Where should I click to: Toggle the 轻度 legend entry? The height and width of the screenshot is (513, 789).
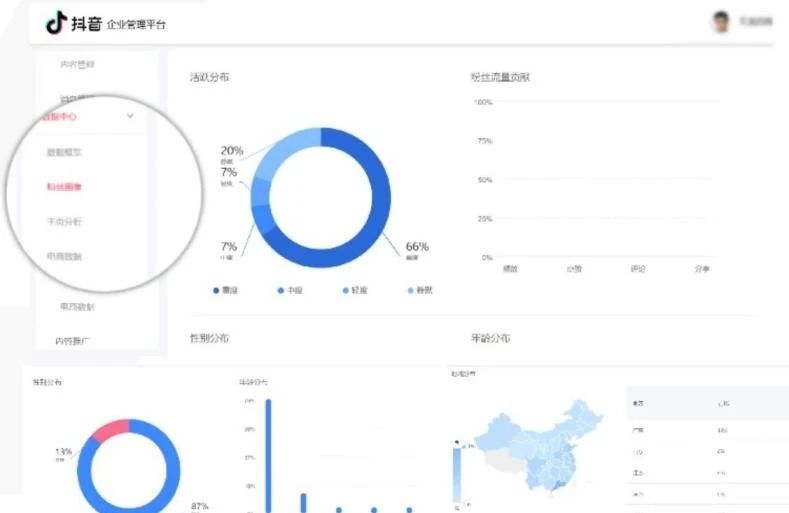coord(355,290)
